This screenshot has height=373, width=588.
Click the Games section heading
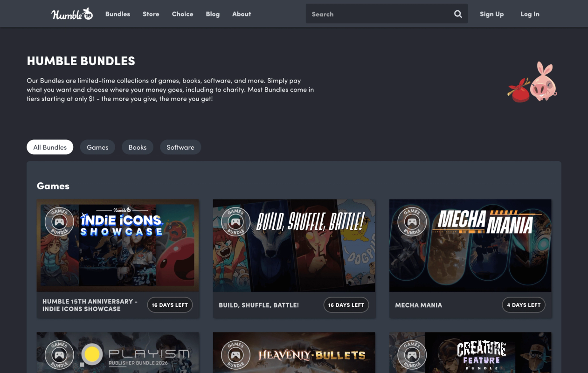pyautogui.click(x=53, y=186)
